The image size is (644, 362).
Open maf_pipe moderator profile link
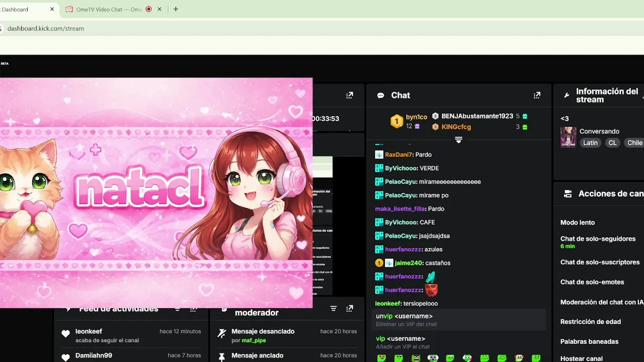pyautogui.click(x=254, y=340)
